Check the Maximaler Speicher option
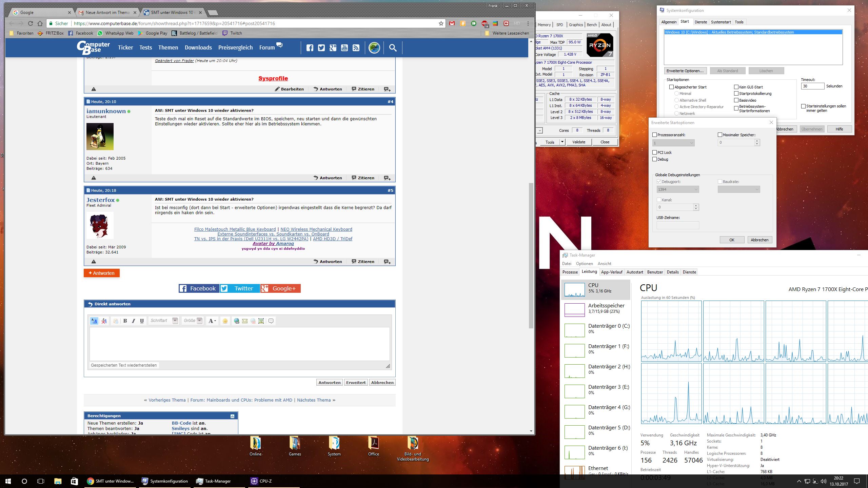The width and height of the screenshot is (868, 488). click(x=720, y=135)
